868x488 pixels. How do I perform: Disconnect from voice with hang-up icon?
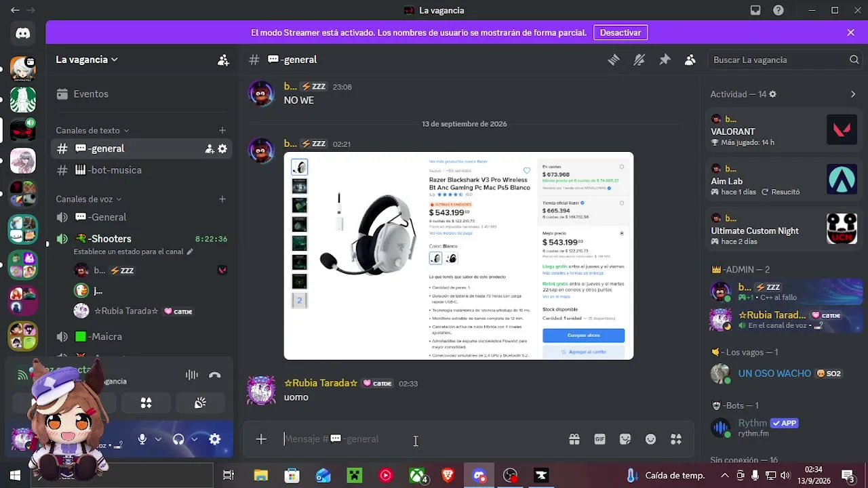pyautogui.click(x=215, y=375)
